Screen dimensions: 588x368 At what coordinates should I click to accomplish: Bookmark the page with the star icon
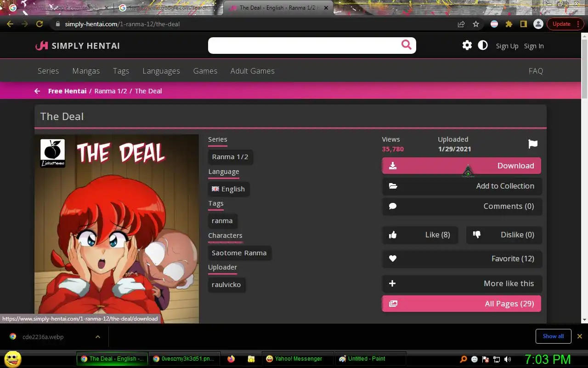(x=476, y=24)
